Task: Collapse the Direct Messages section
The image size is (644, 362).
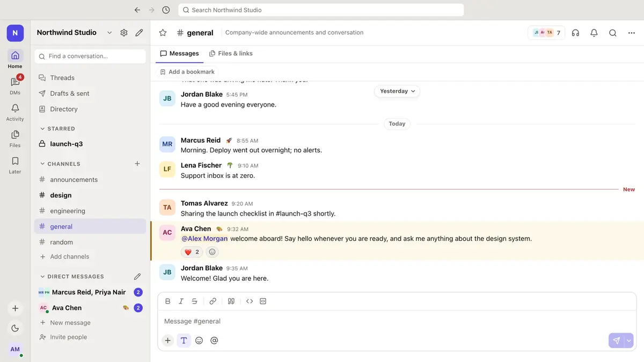Action: coord(72,277)
